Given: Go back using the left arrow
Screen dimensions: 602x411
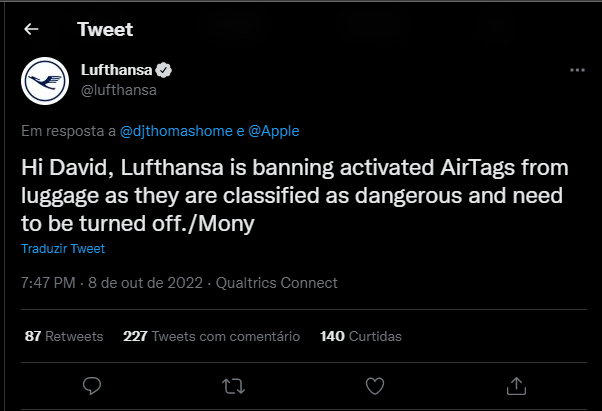Looking at the screenshot, I should coord(31,29).
